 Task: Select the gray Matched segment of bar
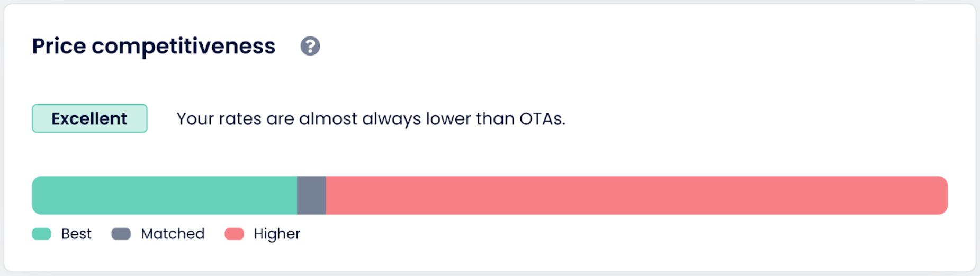pos(311,195)
